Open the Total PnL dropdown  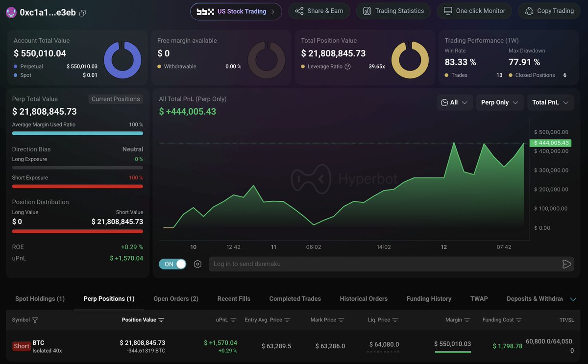(551, 102)
